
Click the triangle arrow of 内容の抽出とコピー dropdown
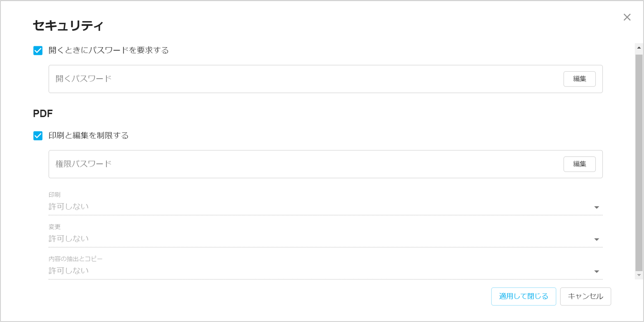point(596,271)
